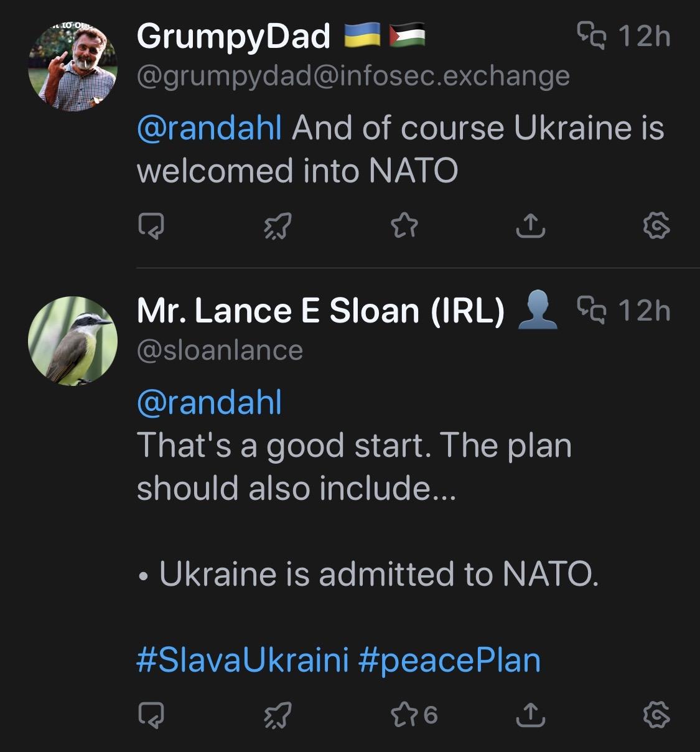View the conversation icon on Lance's post
Image resolution: width=700 pixels, height=752 pixels.
591,309
